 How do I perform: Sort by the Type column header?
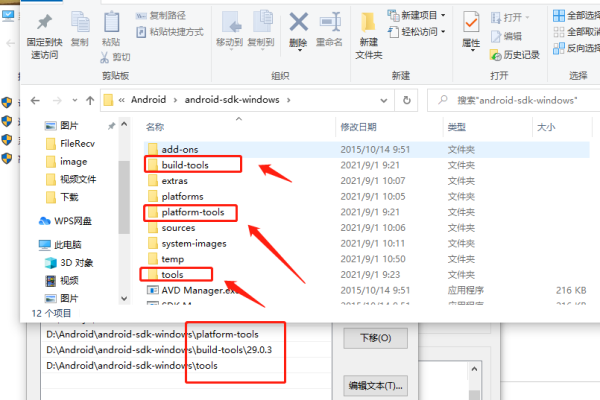[x=457, y=127]
